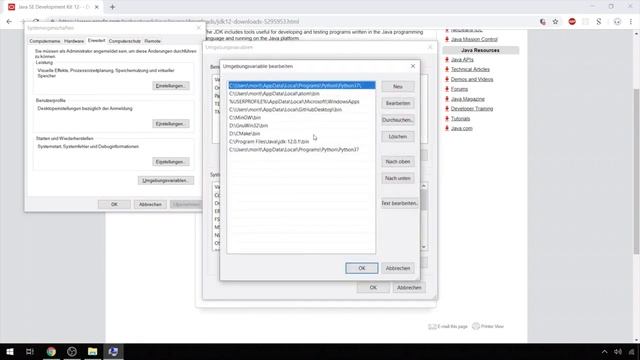
Task: Open the Windows Start menu
Action: point(10,351)
